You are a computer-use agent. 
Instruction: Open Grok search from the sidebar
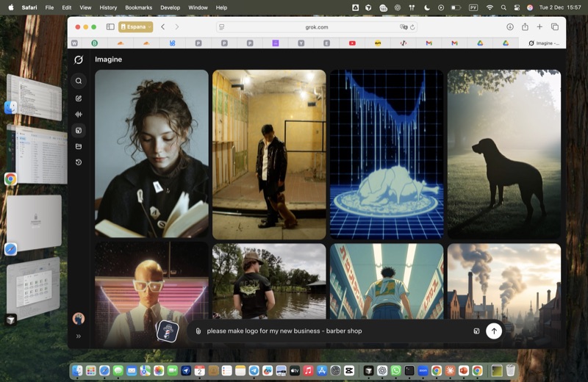[x=79, y=81]
